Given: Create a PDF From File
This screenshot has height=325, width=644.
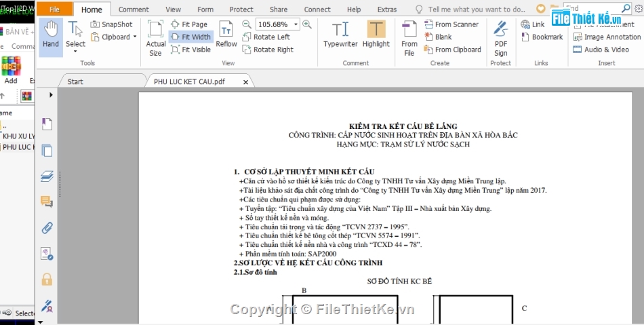Looking at the screenshot, I should tap(409, 38).
